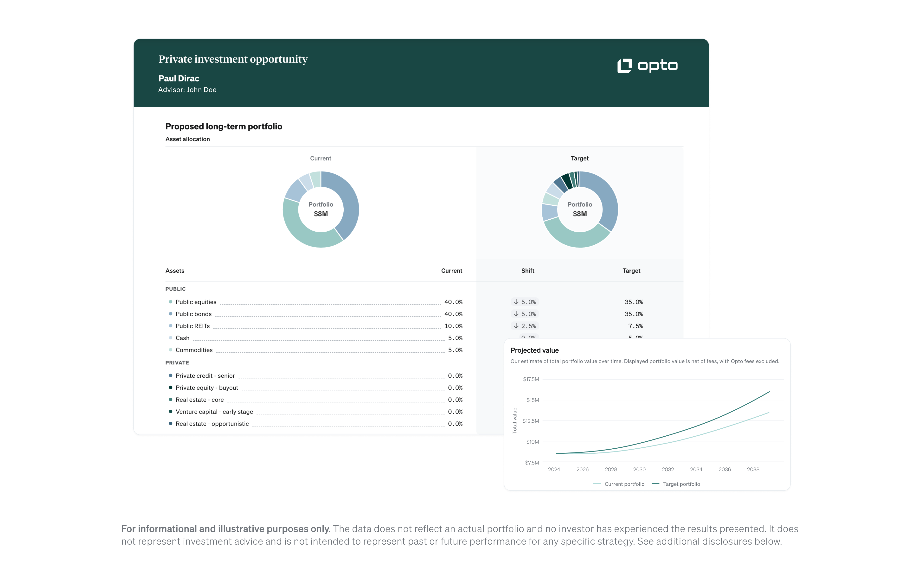Click the 2030 x-axis label
Image resolution: width=924 pixels, height=585 pixels.
[639, 469]
